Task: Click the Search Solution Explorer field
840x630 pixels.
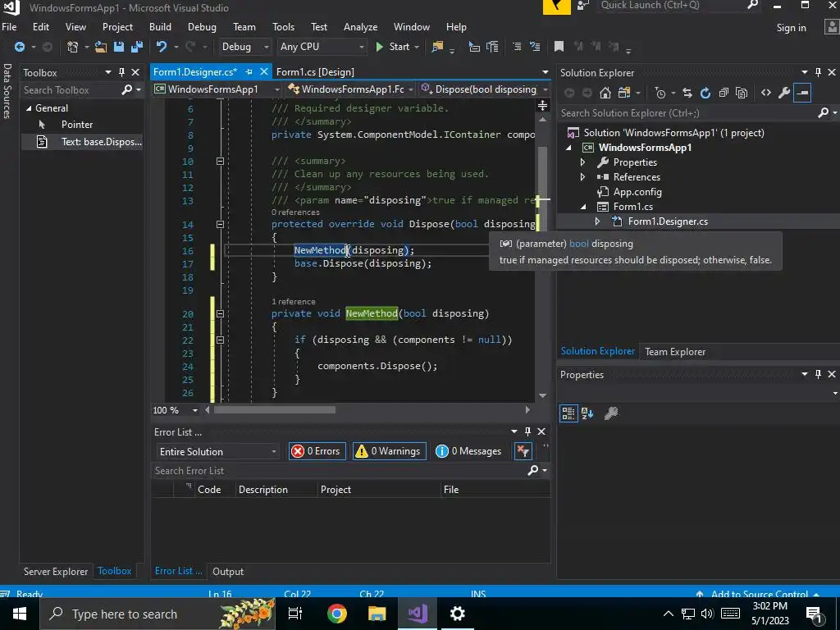Action: point(687,113)
